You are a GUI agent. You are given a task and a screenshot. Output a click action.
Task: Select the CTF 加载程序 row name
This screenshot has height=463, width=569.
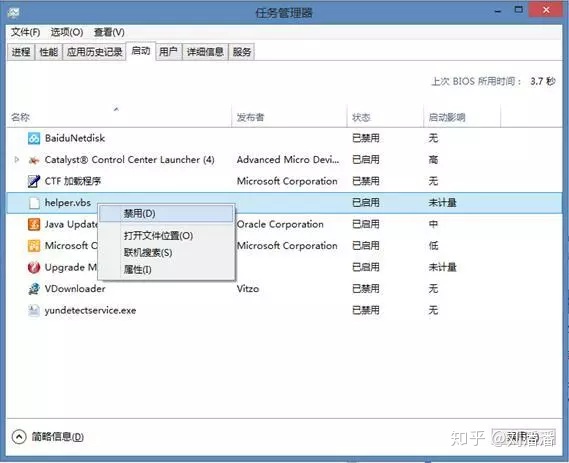pos(73,181)
